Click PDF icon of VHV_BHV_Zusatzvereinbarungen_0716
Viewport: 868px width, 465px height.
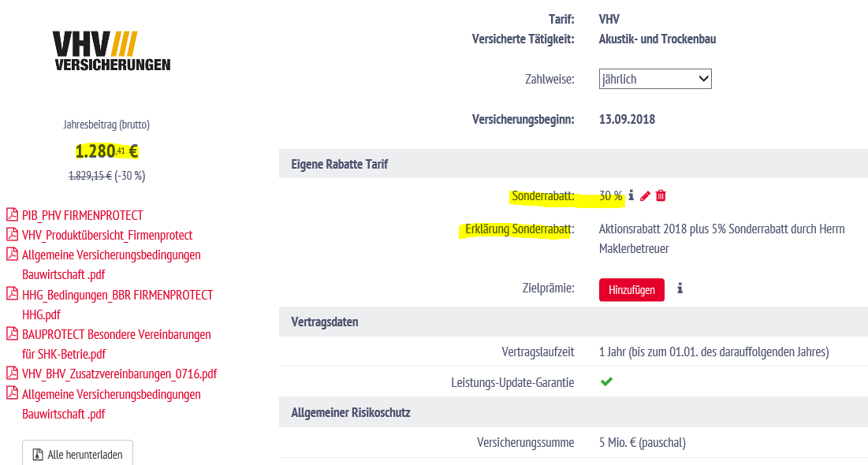pos(12,373)
